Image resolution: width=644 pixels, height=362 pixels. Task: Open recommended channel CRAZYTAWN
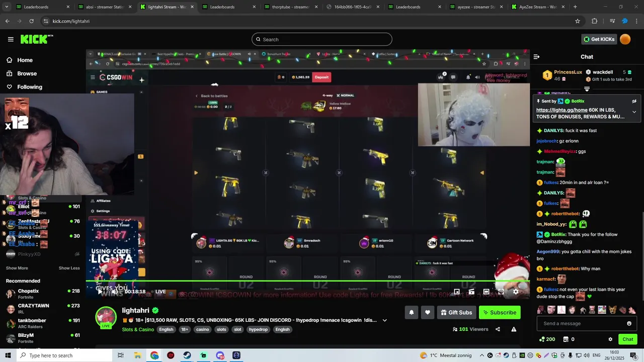click(x=43, y=309)
